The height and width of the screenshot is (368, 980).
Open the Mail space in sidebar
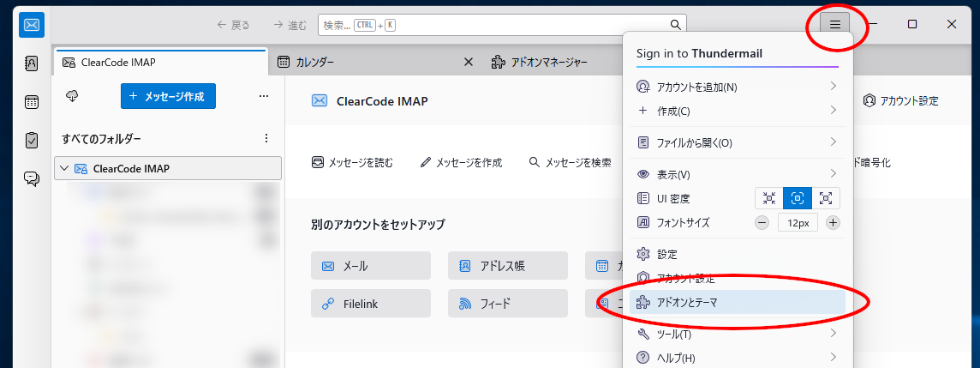[x=31, y=25]
